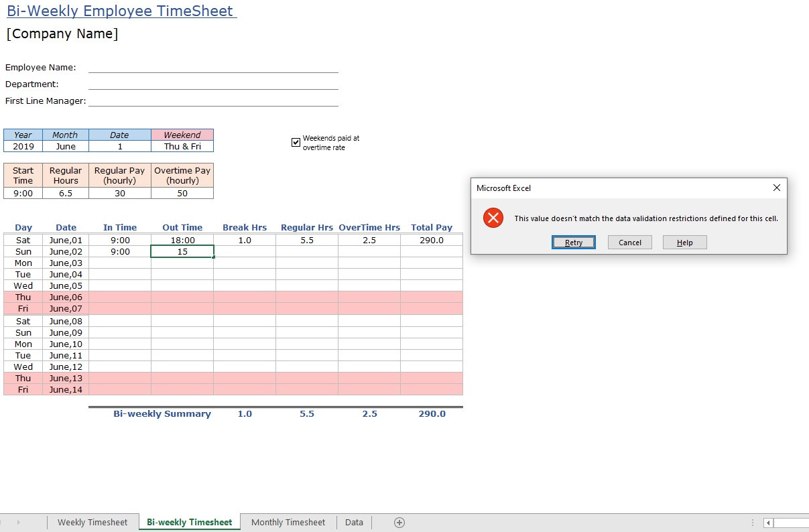Select Out Time cell 18:00
The height and width of the screenshot is (532, 809).
click(182, 240)
